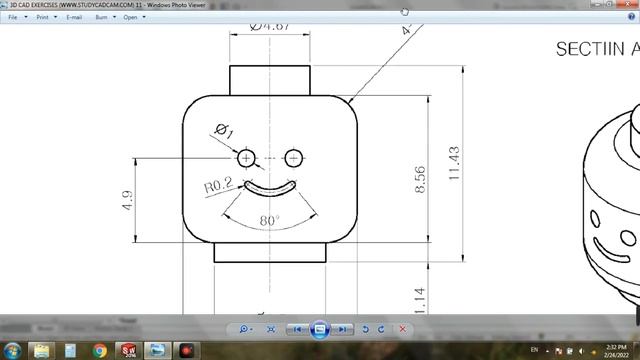This screenshot has height=360, width=640.
Task: Click the Action Center flag icon
Action: pos(558,351)
